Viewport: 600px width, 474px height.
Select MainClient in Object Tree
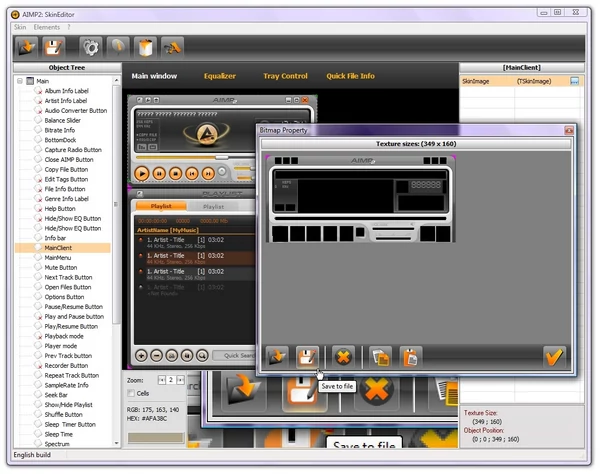(58, 248)
